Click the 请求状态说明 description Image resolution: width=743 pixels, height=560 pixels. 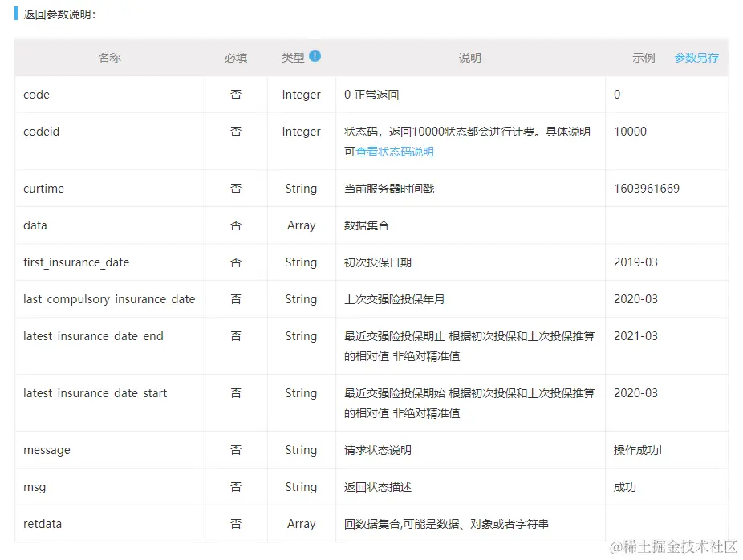(378, 450)
